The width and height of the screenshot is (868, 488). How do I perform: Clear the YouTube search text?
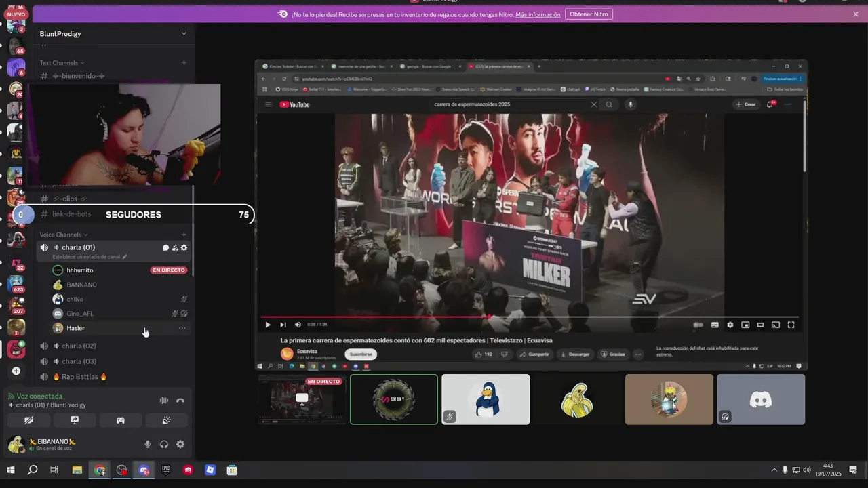(594, 104)
